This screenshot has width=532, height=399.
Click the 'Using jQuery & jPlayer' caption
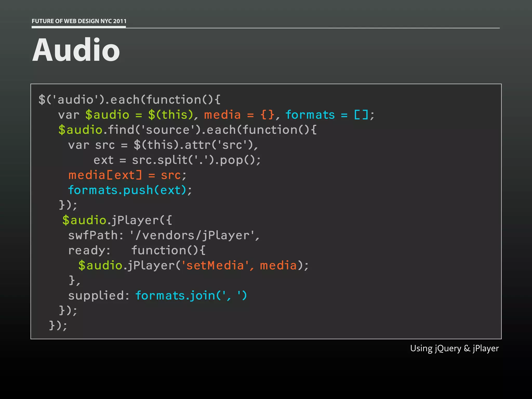point(454,348)
